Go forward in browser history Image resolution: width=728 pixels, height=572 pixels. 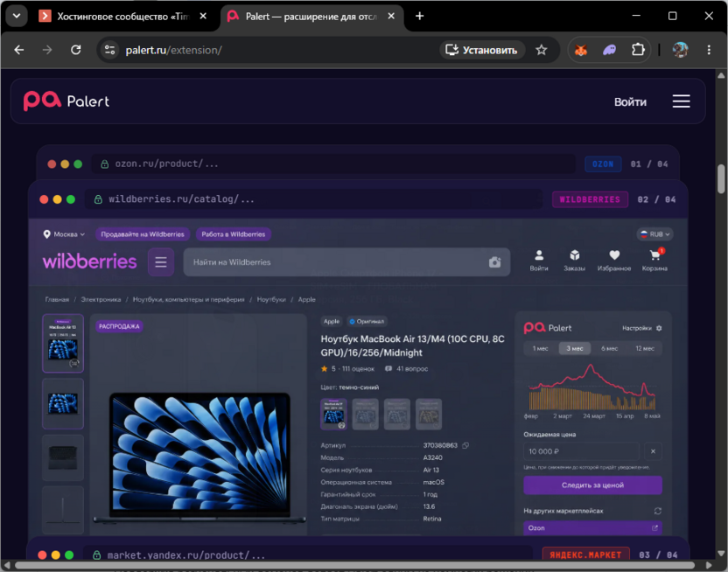click(x=47, y=50)
